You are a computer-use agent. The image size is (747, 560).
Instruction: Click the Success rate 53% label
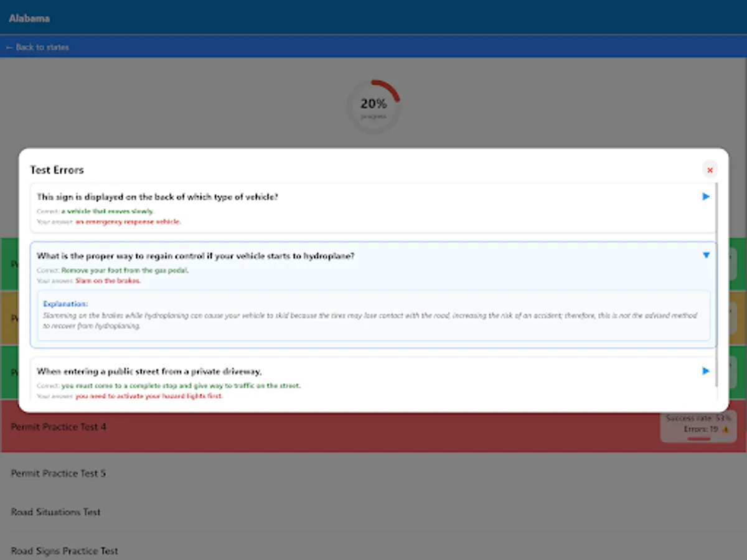pyautogui.click(x=697, y=418)
